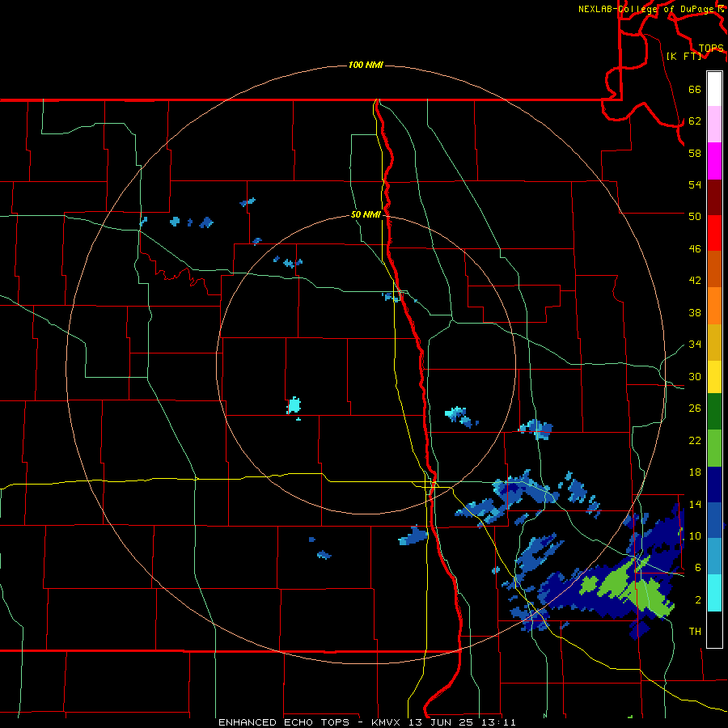Pick the dark green legend band
Screen dimensions: 728x728
(x=714, y=412)
